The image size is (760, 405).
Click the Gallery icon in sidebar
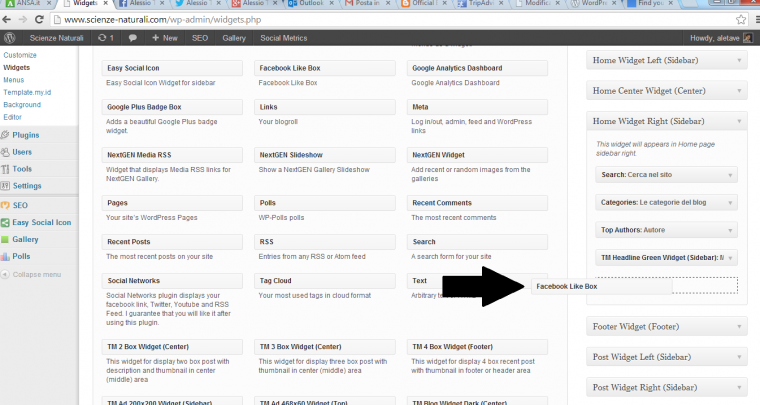5,239
